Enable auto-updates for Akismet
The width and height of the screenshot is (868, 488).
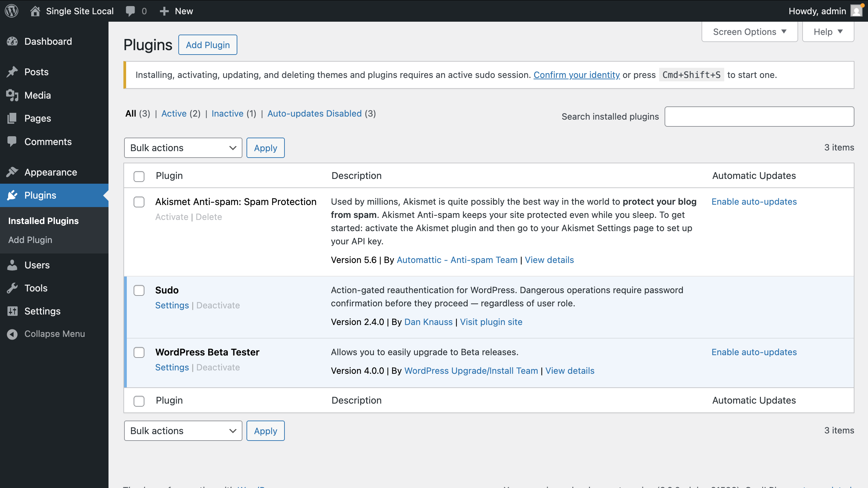[x=754, y=202]
